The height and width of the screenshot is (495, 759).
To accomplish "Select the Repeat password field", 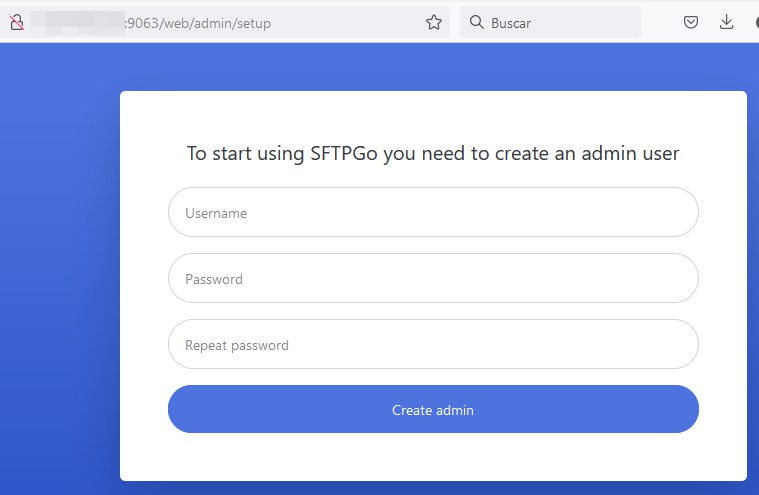I will [x=433, y=344].
